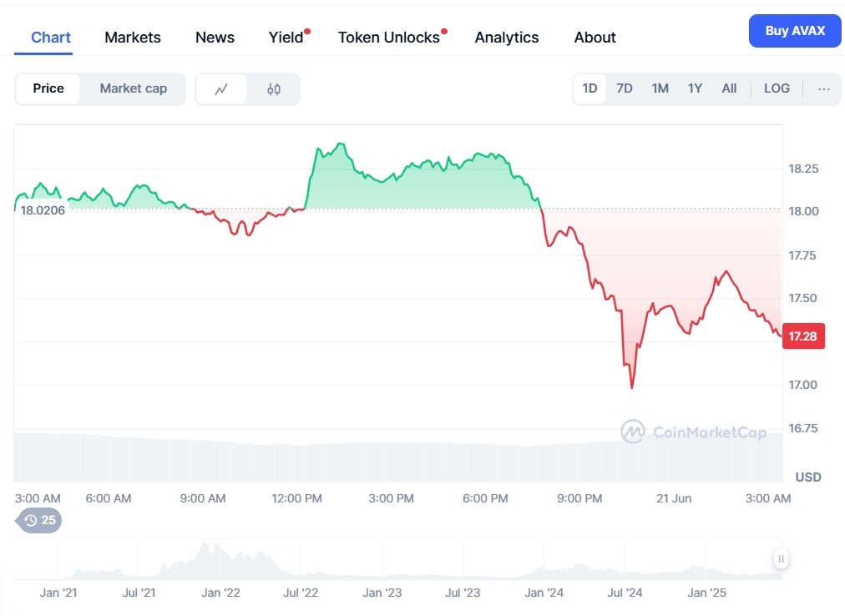
Task: Open the Token Unlocks tab
Action: tap(388, 38)
